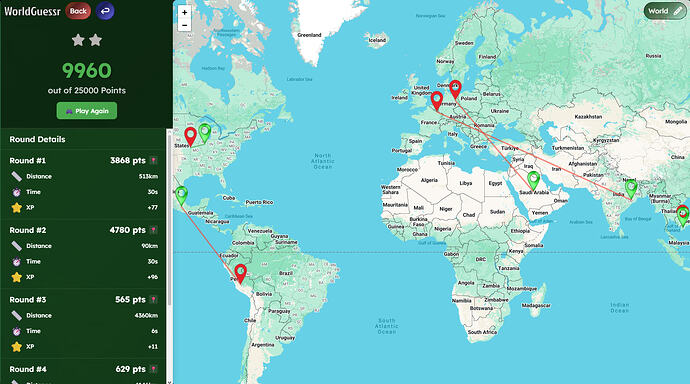Click the gold star icon in Round #1 XP

point(17,208)
